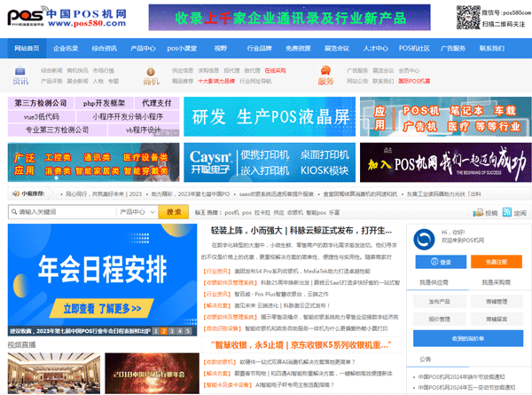This screenshot has width=532, height=395.
Task: Click the 订阅 RSS icon
Action: [507, 212]
